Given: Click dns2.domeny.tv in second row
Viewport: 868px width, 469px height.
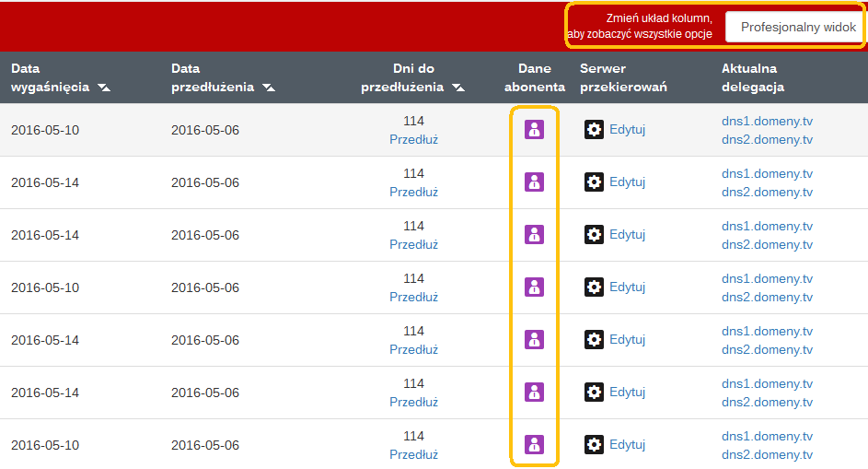Looking at the screenshot, I should click(767, 193).
